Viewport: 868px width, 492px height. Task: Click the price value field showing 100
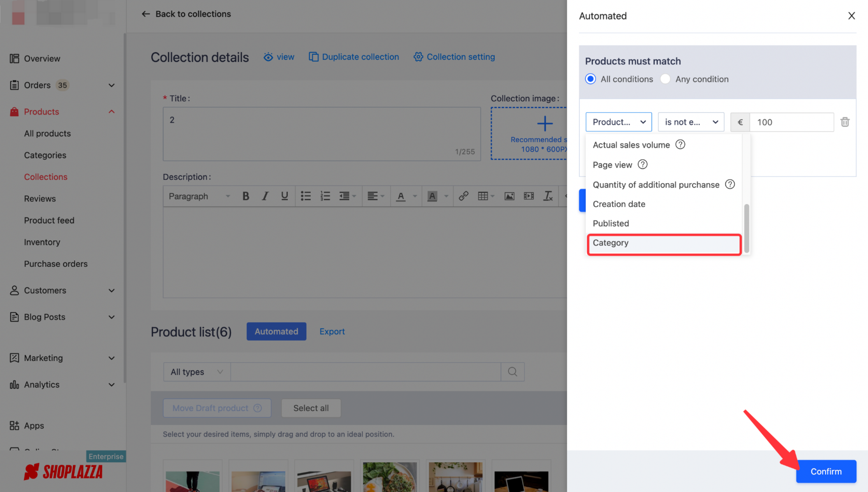792,122
